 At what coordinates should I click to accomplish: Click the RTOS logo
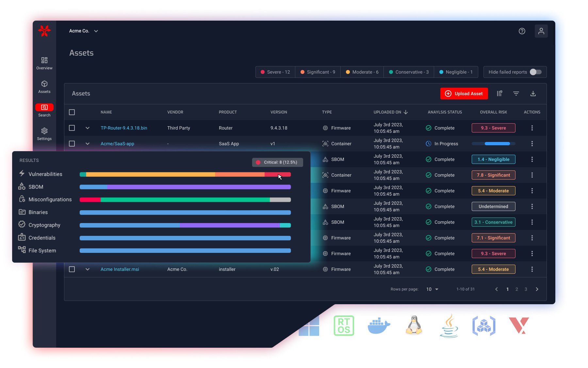344,325
